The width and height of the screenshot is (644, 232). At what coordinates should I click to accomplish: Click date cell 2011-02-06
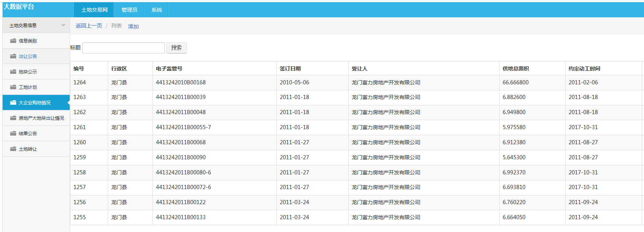pyautogui.click(x=583, y=82)
